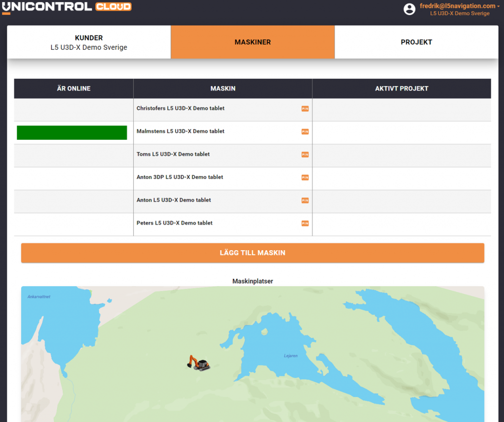This screenshot has height=422, width=504.
Task: Click the PIN icon for Malmstens L5 tablet
Action: [305, 131]
